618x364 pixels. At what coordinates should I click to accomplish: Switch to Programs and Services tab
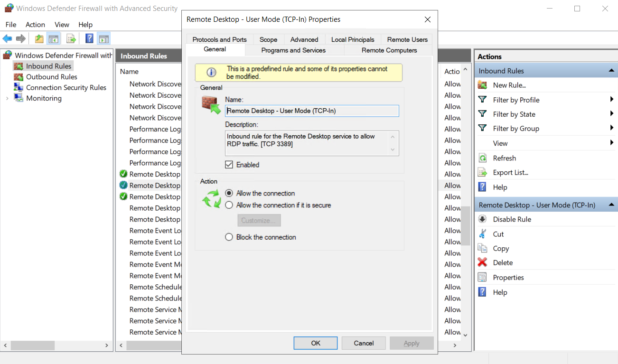(x=294, y=50)
